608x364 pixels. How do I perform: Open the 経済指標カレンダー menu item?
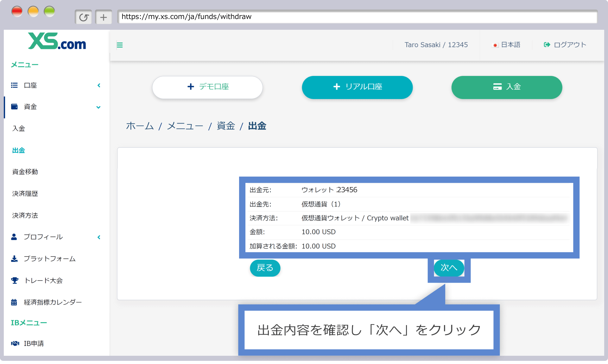(53, 302)
